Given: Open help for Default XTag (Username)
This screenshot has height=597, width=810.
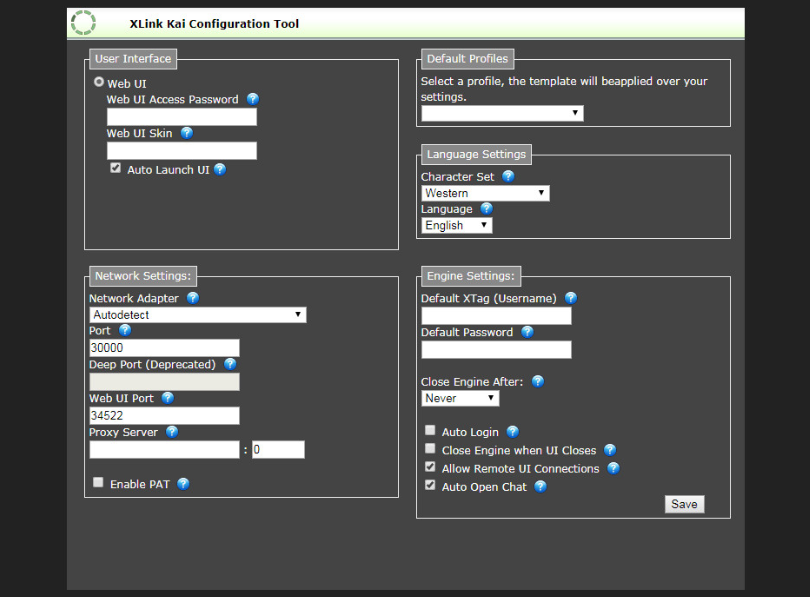Looking at the screenshot, I should point(571,298).
